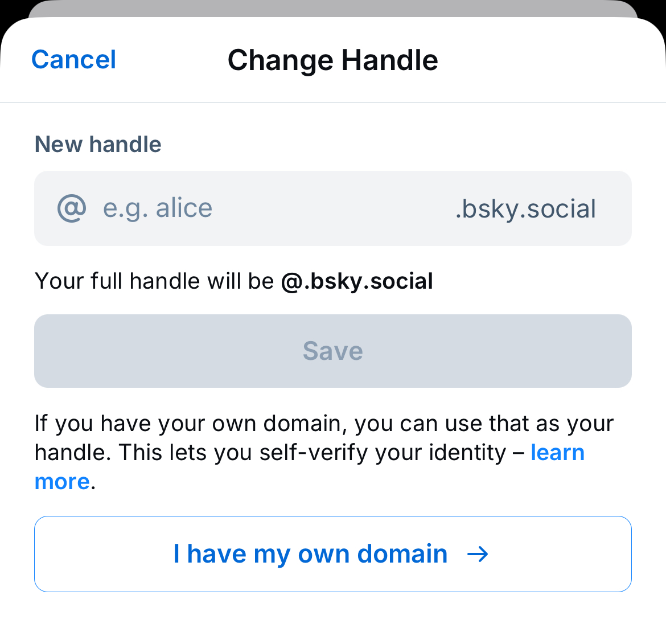Click the blue Cancel text in the header
This screenshot has width=666, height=644.
(x=73, y=59)
